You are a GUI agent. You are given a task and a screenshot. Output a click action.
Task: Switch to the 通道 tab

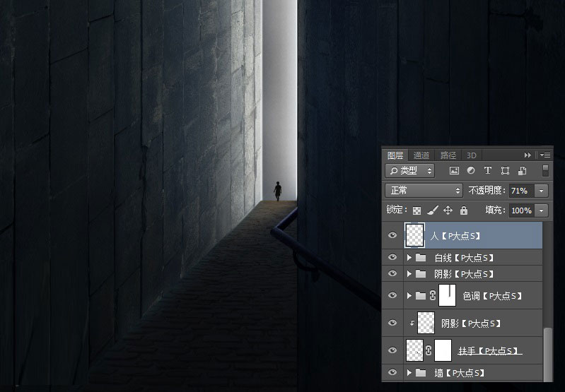[x=421, y=155]
